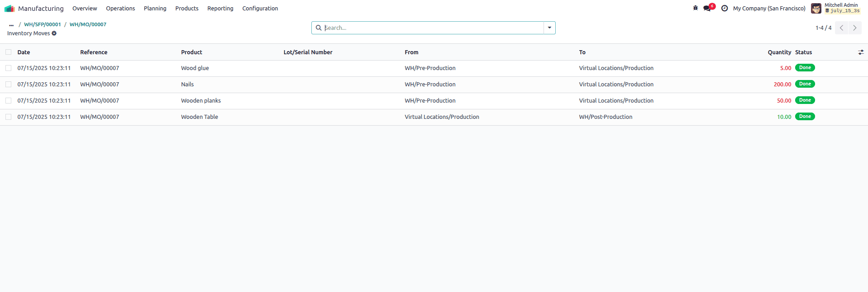Click quantity 200.00 value
The image size is (868, 292).
click(x=782, y=85)
